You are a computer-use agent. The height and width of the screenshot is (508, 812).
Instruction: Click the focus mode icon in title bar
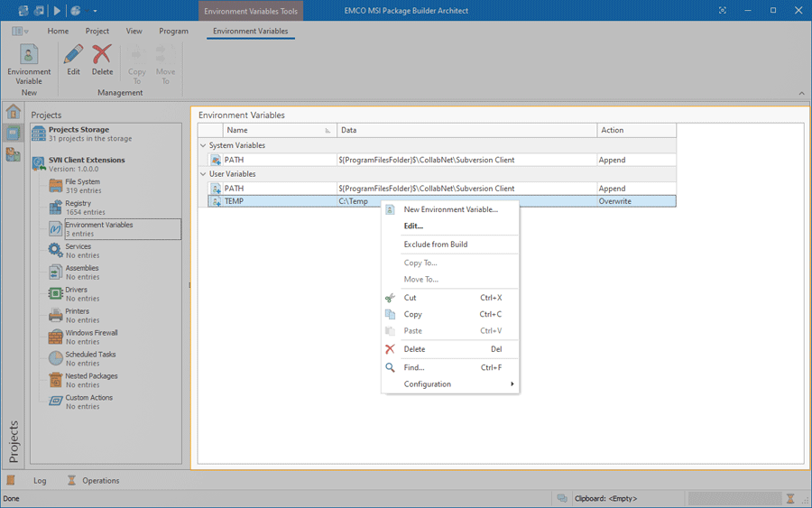(723, 10)
